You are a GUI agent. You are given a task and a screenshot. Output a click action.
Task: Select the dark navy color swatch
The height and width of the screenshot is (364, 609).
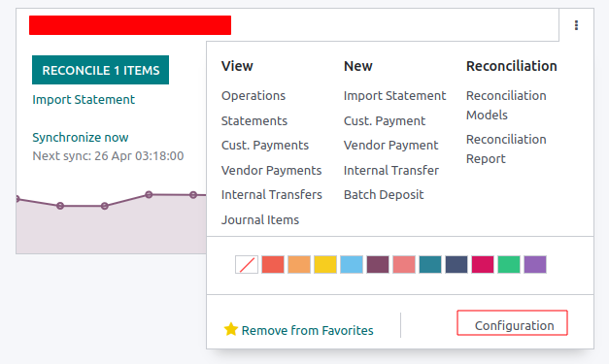click(457, 265)
